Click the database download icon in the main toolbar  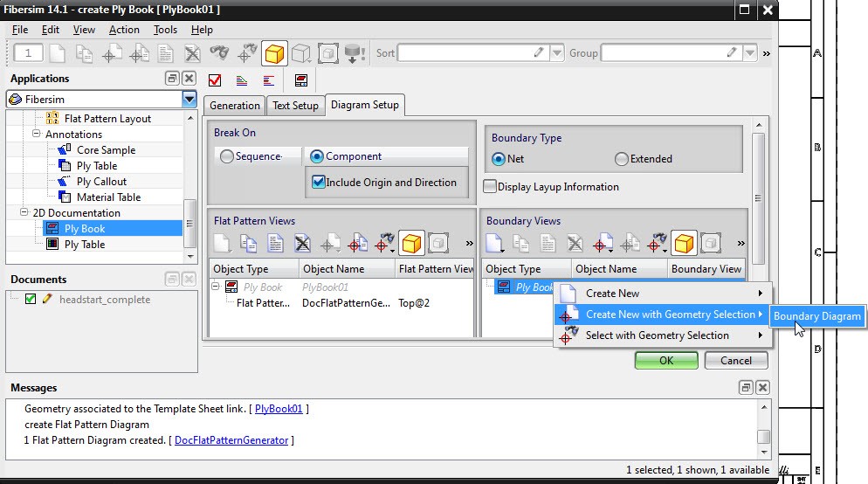(x=355, y=53)
